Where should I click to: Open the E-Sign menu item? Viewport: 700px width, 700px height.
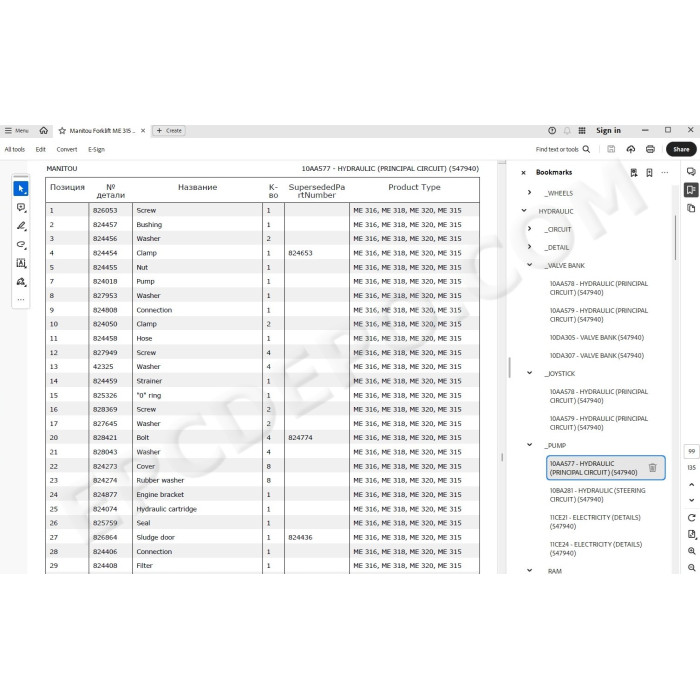(96, 150)
